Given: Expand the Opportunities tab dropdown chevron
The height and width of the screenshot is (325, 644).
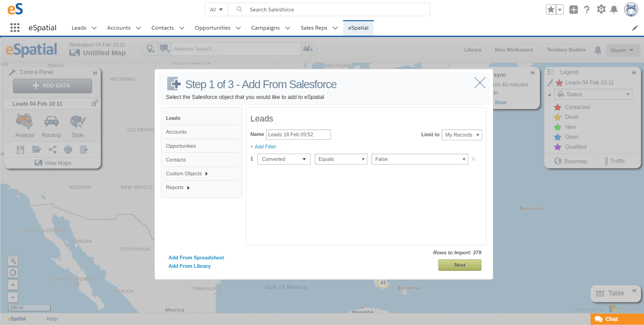Looking at the screenshot, I should point(239,28).
